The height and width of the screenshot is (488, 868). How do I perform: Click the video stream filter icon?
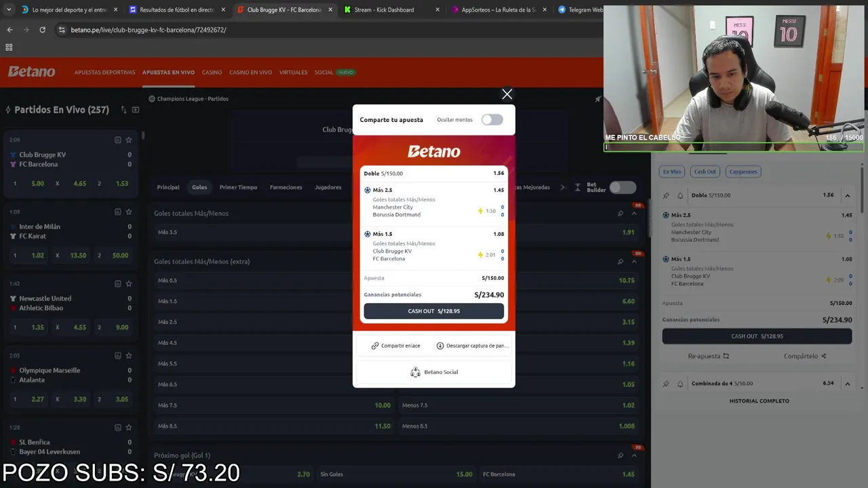136,110
